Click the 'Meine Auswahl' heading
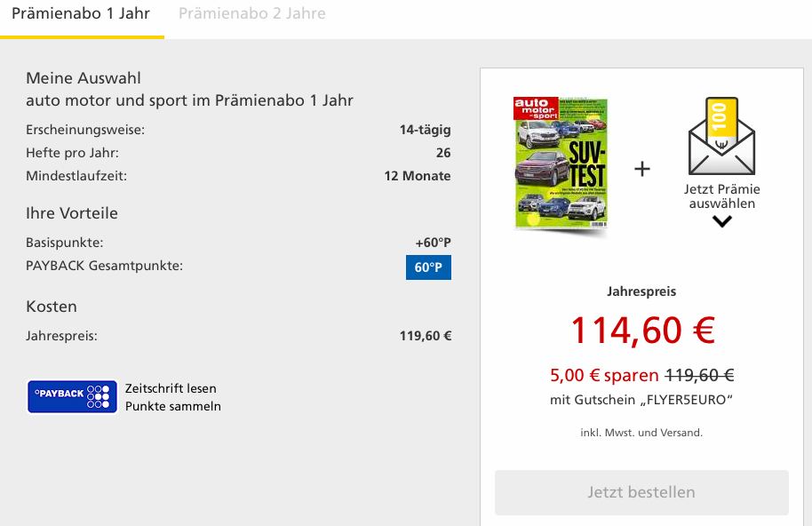The width and height of the screenshot is (812, 526). point(84,78)
